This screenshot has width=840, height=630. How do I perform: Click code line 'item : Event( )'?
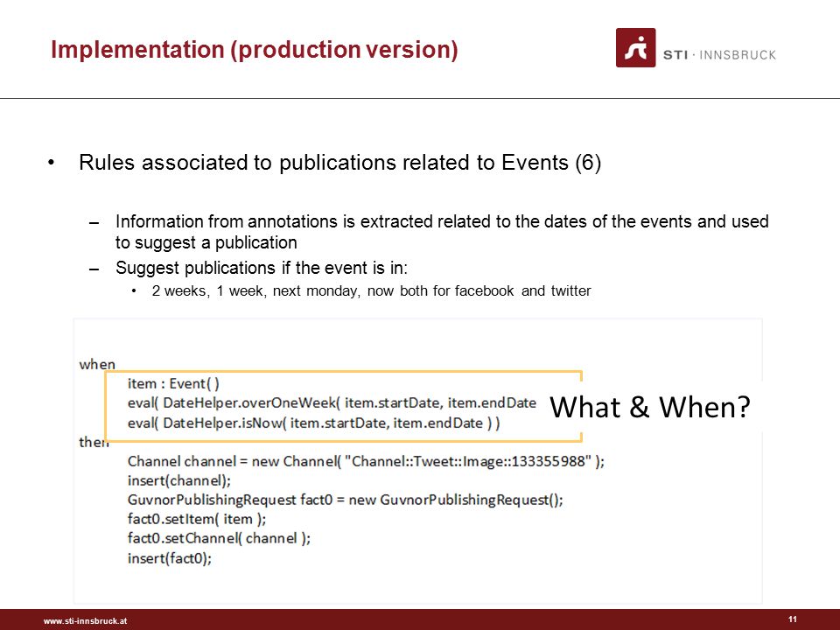173,383
